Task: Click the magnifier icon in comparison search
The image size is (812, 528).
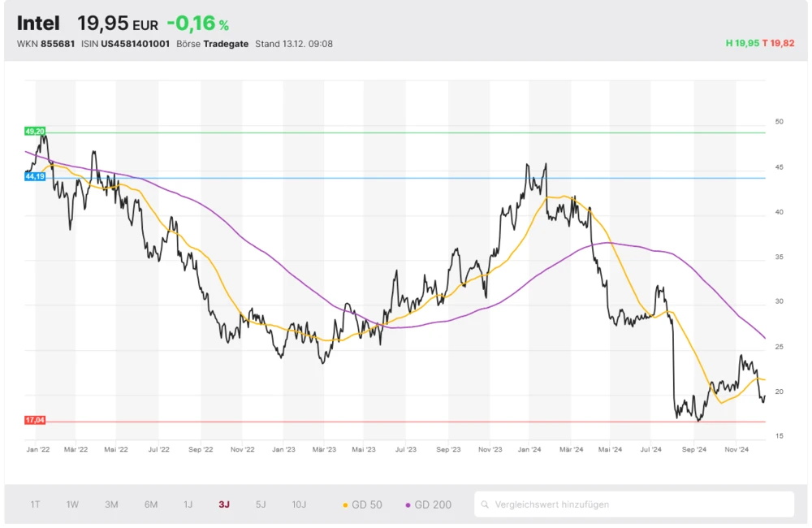Action: click(x=485, y=504)
